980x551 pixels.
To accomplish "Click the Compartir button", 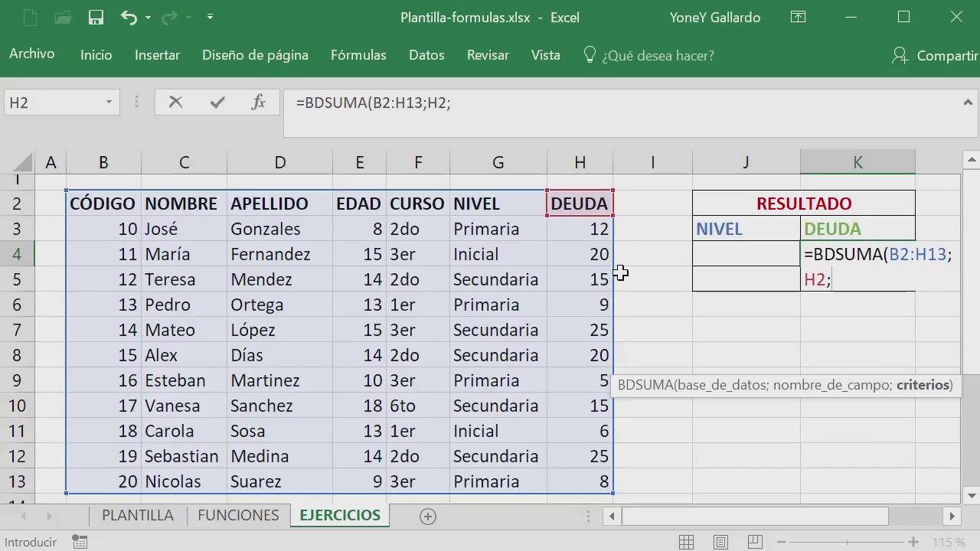I will pos(936,55).
